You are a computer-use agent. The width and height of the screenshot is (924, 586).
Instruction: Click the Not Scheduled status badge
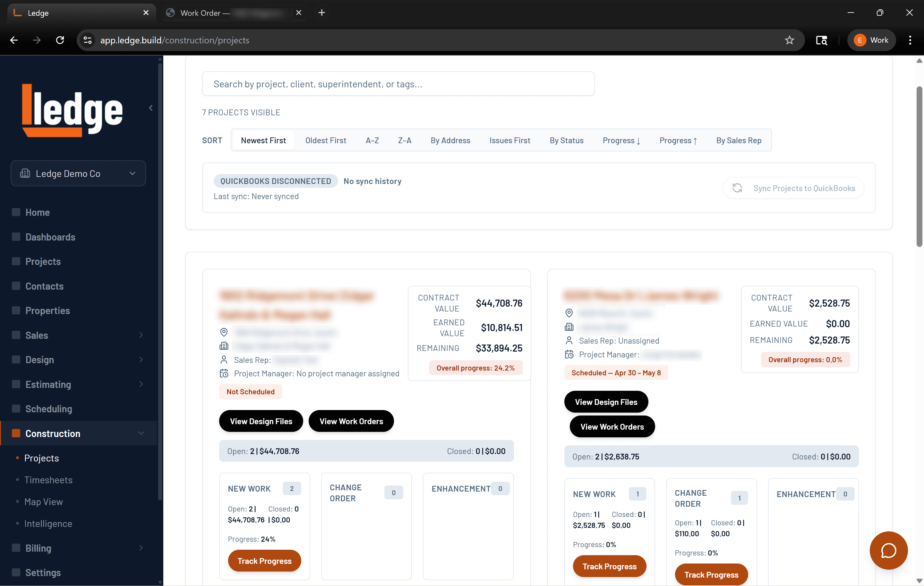[250, 391]
